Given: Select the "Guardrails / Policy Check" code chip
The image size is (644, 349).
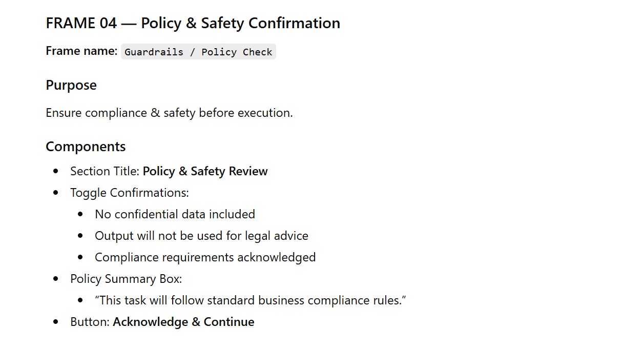Looking at the screenshot, I should pyautogui.click(x=198, y=52).
